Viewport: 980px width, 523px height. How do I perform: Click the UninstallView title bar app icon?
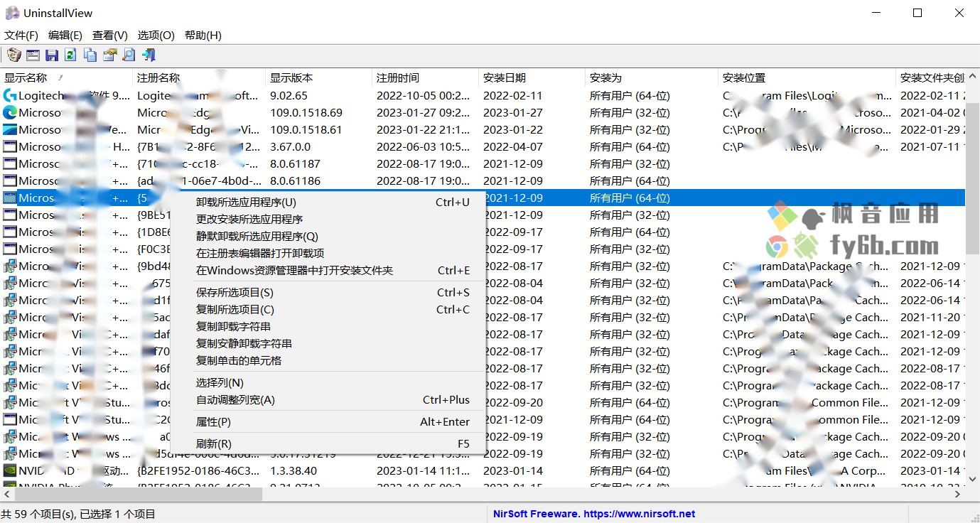pos(12,13)
